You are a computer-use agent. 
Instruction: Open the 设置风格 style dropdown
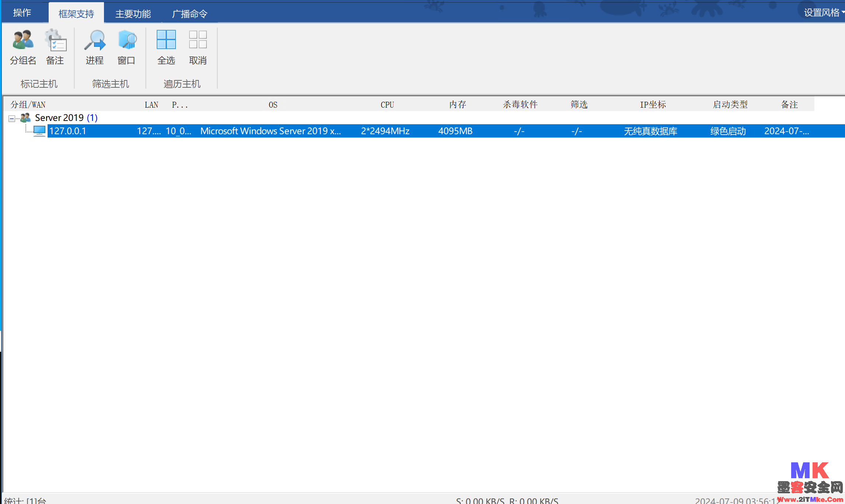click(824, 13)
